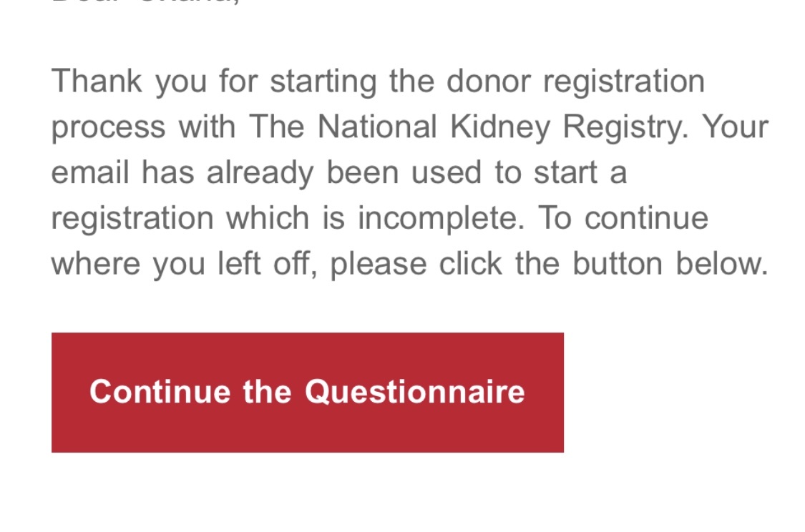
Task: Click the phrase "To continue" in the message
Action: click(623, 219)
